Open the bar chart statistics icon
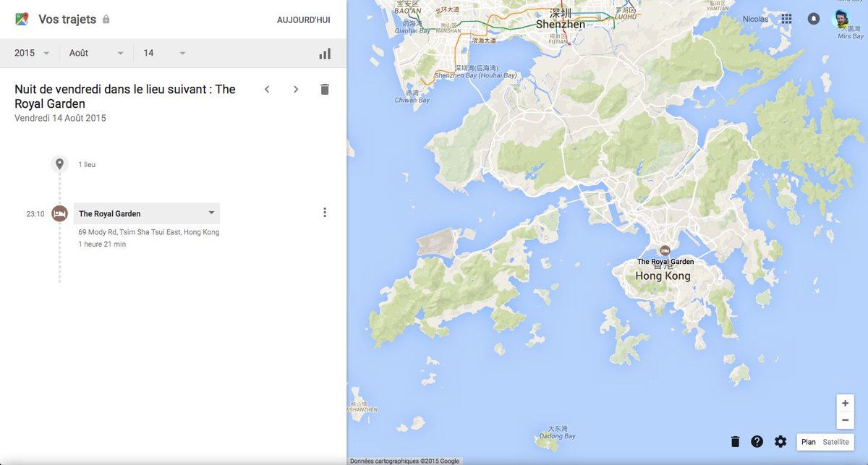This screenshot has height=465, width=868. click(x=325, y=54)
